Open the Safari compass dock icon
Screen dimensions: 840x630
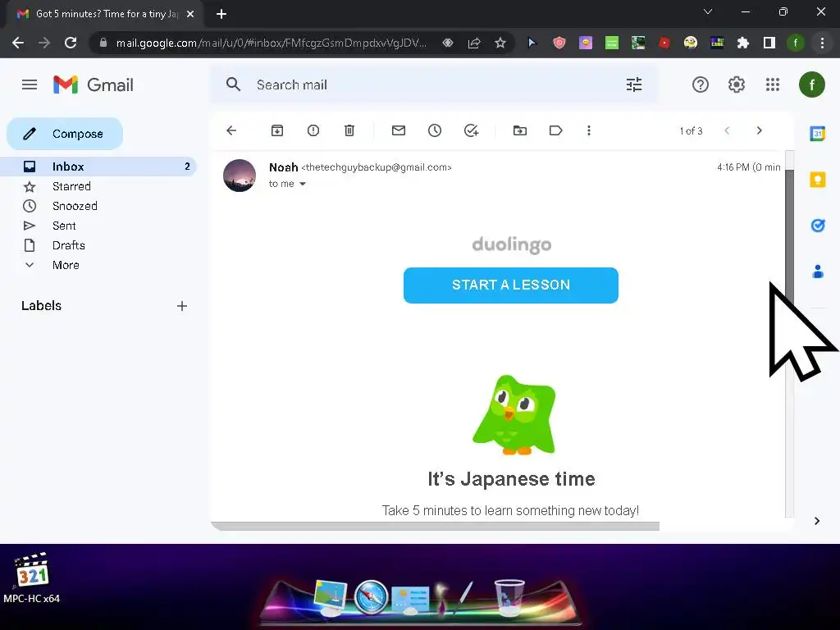pyautogui.click(x=371, y=597)
